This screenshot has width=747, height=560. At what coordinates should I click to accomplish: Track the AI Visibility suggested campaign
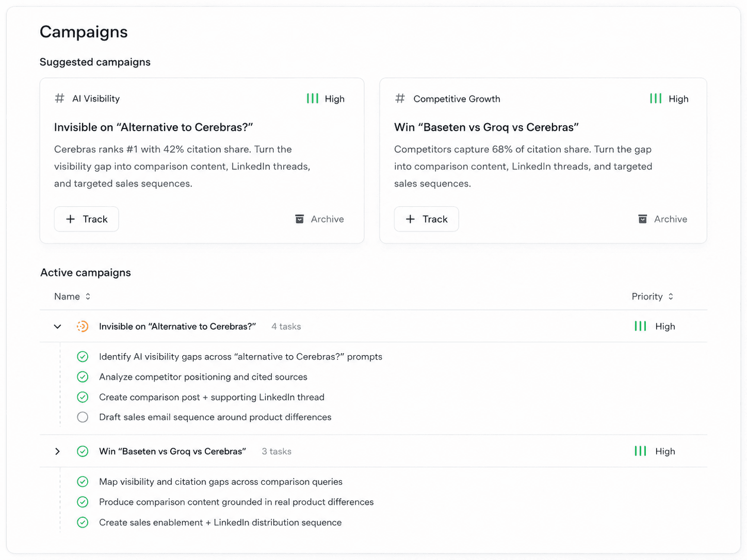pyautogui.click(x=87, y=219)
